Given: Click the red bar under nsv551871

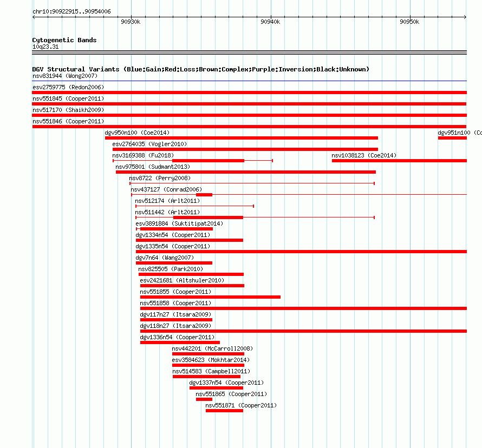Looking at the screenshot, I should 224,411.
